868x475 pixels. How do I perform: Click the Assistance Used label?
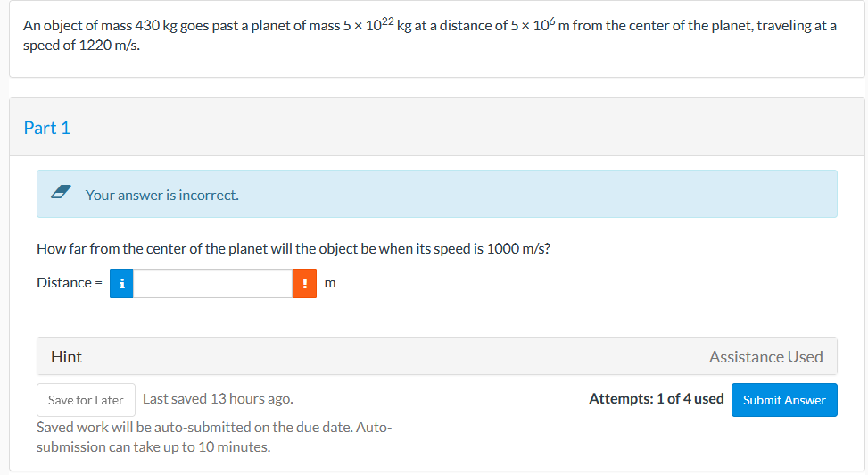pyautogui.click(x=766, y=357)
